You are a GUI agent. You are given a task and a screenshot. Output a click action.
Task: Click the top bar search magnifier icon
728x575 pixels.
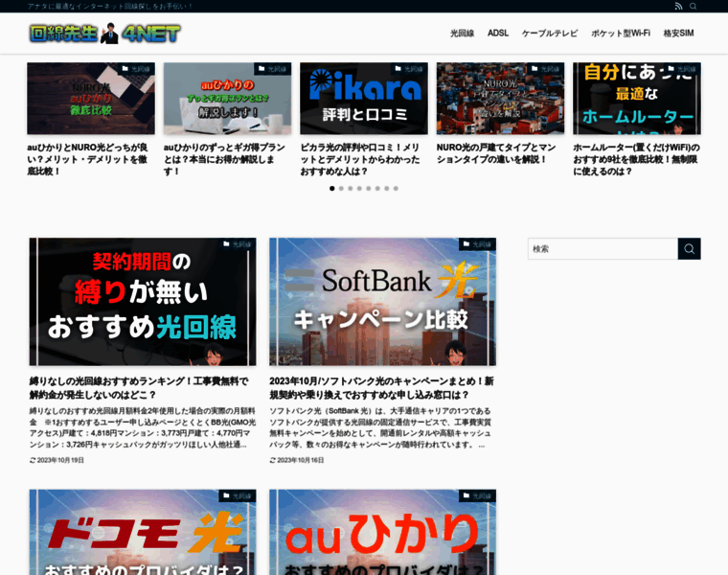(x=693, y=6)
